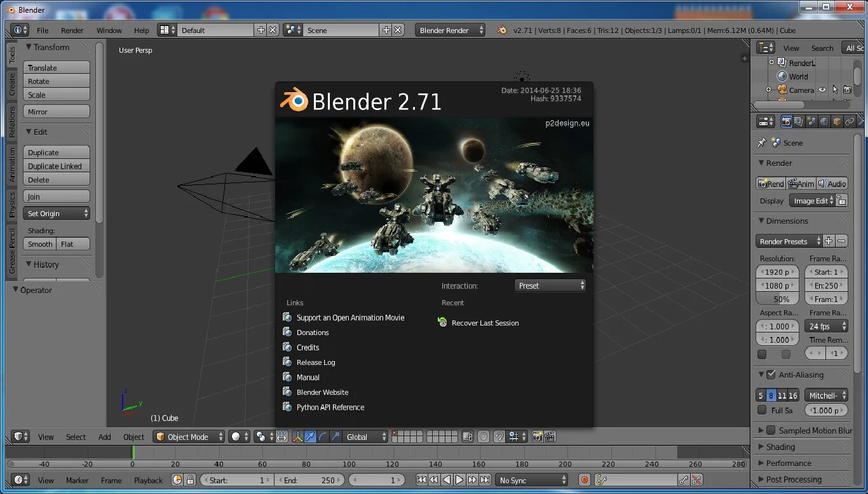
Task: Click the translate manipulator arrow icon
Action: click(310, 437)
